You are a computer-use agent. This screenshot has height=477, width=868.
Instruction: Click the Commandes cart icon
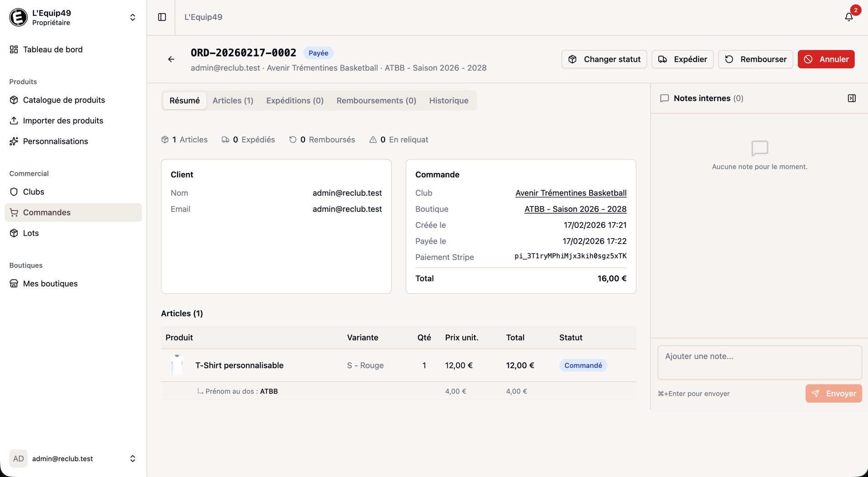click(14, 212)
